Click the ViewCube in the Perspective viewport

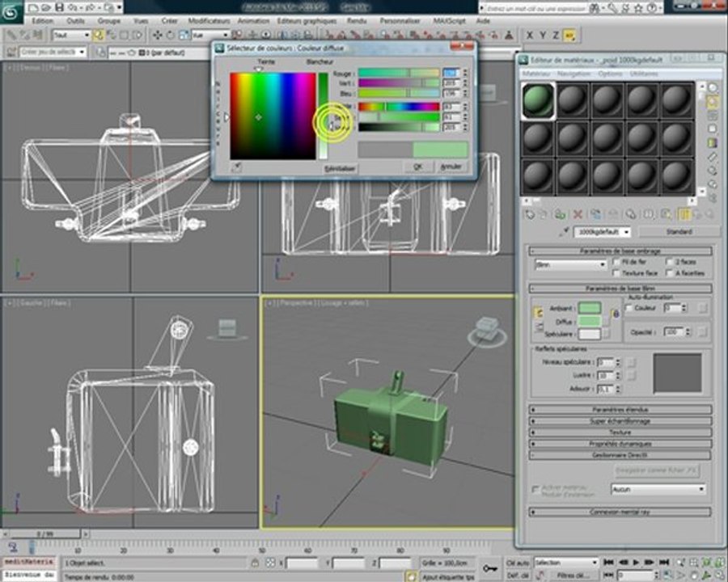pyautogui.click(x=487, y=332)
